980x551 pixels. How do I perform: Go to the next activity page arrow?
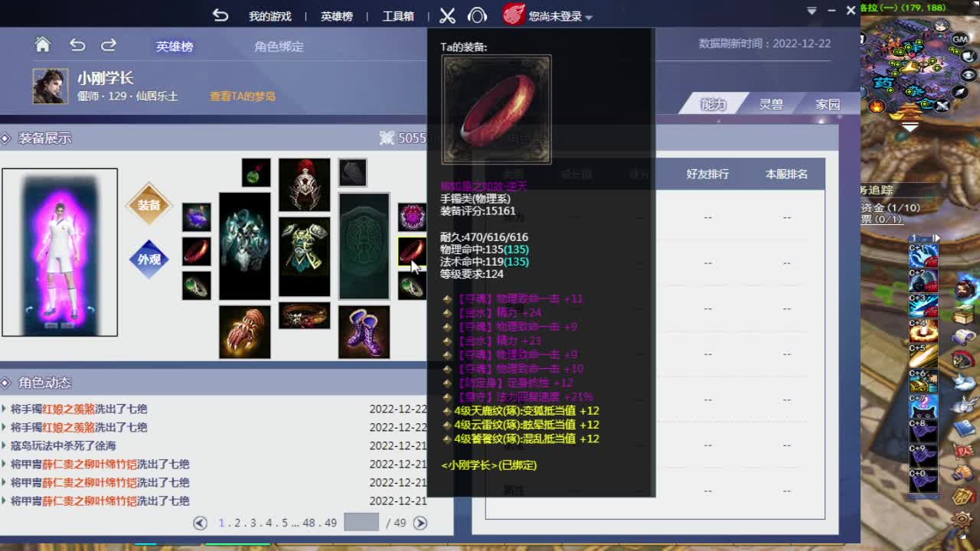(420, 523)
